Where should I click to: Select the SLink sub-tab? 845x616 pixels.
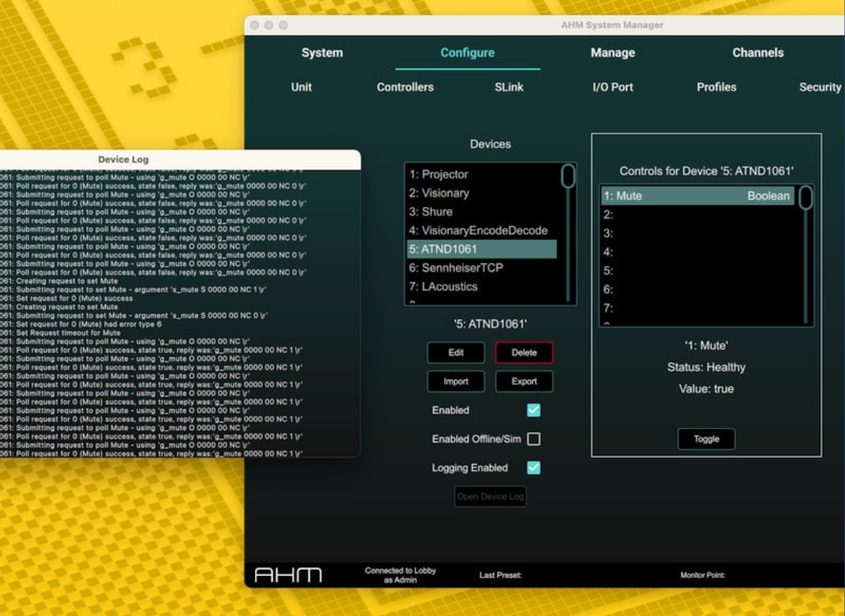coord(508,87)
